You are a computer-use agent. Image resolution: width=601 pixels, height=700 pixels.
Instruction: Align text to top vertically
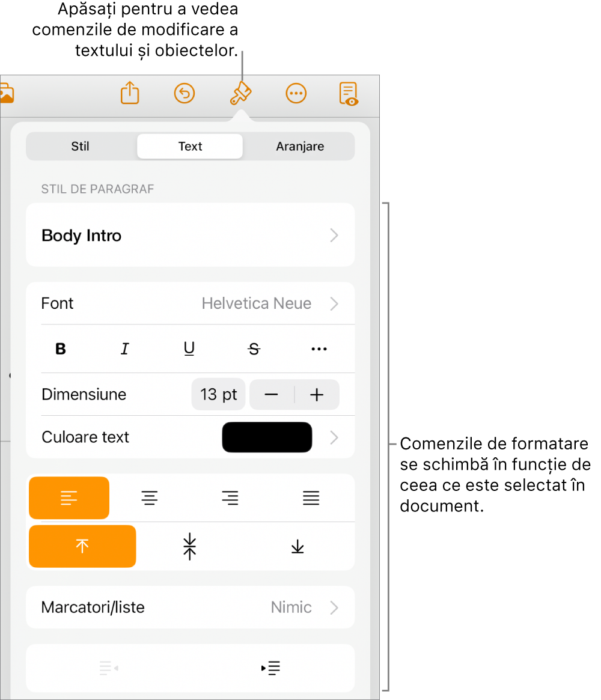click(82, 546)
